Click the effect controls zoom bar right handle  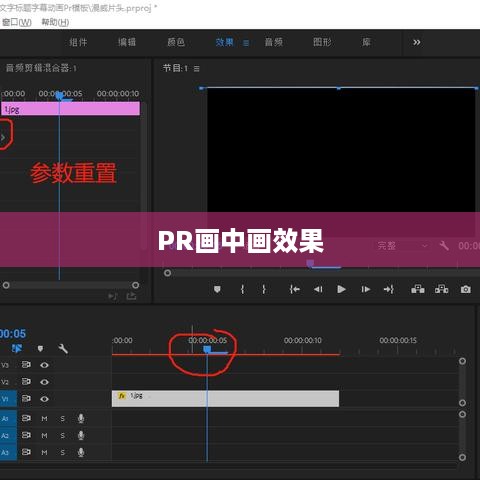[x=135, y=285]
